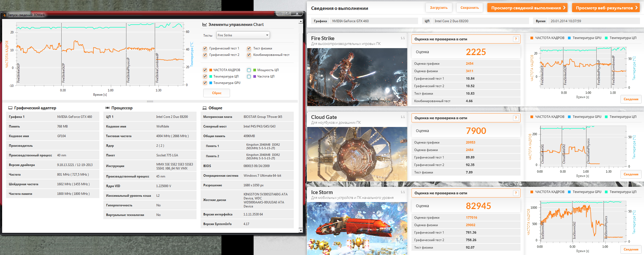Toggle the Тест физики checkbox
Viewport: 644px width, 255px height.
tap(249, 48)
